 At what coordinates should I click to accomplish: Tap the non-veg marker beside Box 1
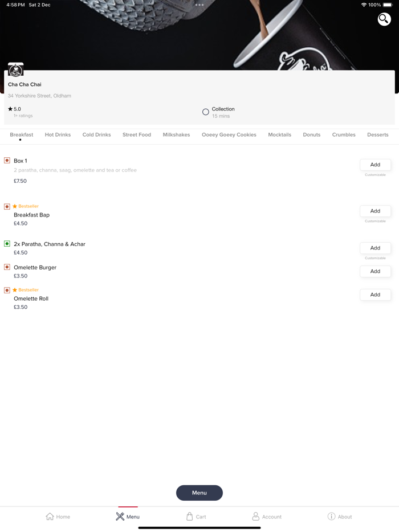pos(7,161)
